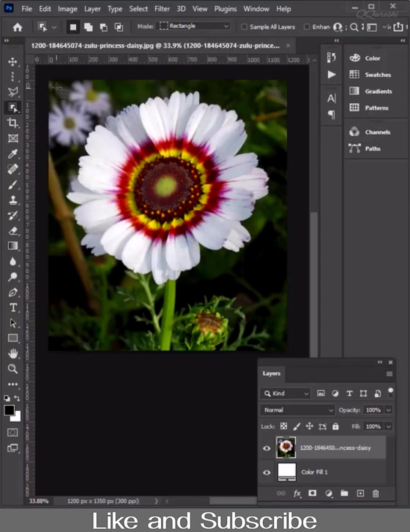Select the Zoom tool

coord(13,369)
